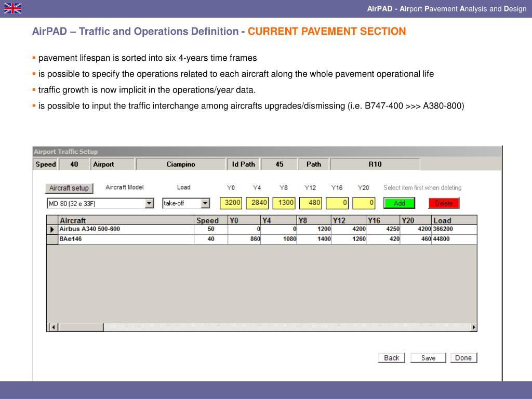This screenshot has height=399, width=532.
Task: Open the Aircraft Model dropdown arrow
Action: [149, 203]
